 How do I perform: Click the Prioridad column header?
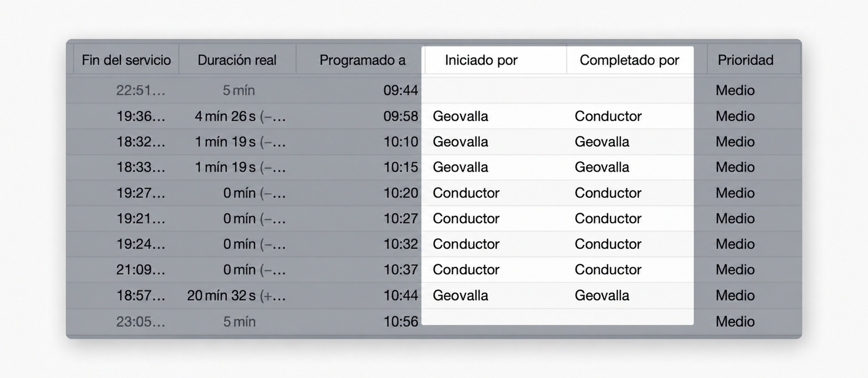pos(745,60)
